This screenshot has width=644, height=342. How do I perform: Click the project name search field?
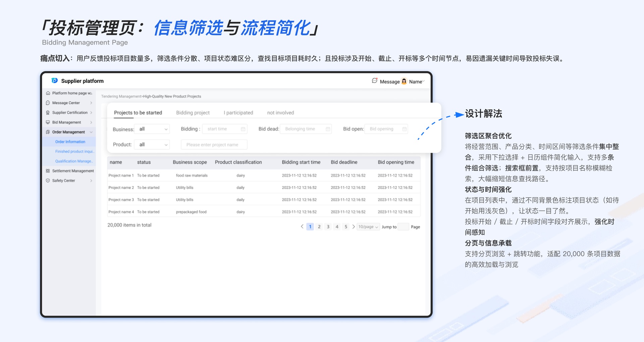[214, 145]
